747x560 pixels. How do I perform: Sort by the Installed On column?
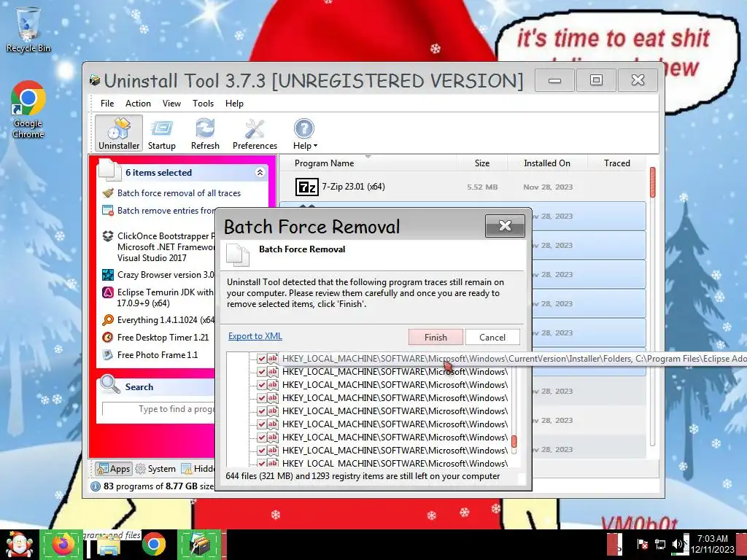coord(547,163)
